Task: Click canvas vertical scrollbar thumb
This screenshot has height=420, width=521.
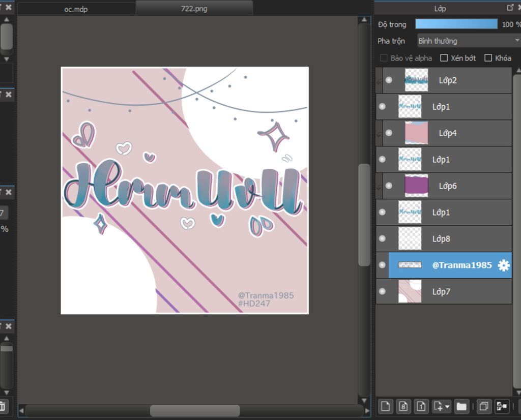Action: coord(364,215)
